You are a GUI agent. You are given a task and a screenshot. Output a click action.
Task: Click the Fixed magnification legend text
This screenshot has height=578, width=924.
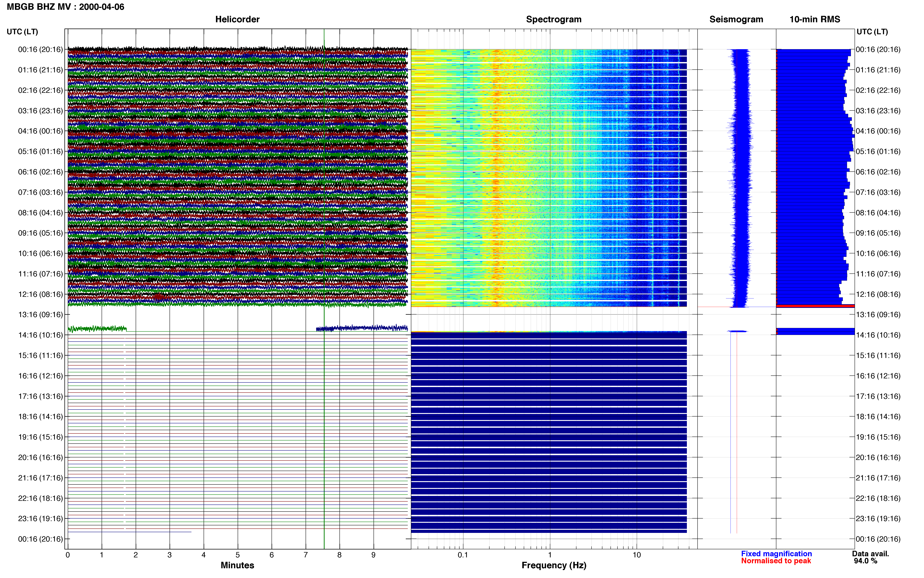(776, 554)
